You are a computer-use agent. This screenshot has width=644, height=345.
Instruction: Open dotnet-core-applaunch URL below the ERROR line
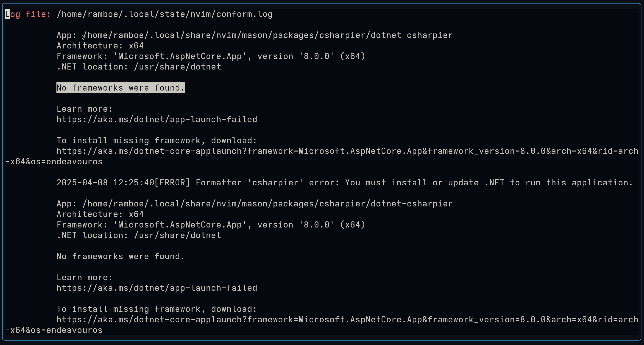click(x=348, y=320)
